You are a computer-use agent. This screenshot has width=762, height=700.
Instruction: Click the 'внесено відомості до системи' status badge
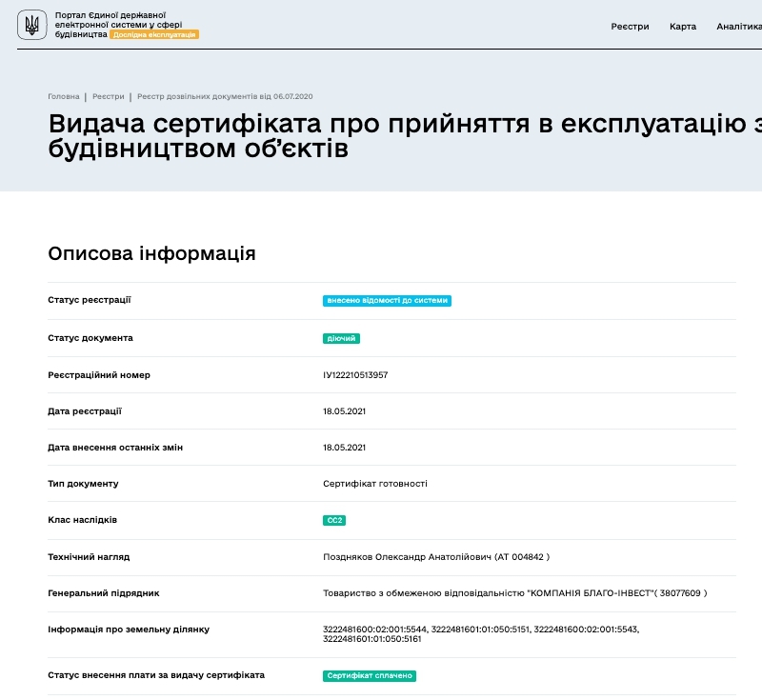click(x=387, y=301)
